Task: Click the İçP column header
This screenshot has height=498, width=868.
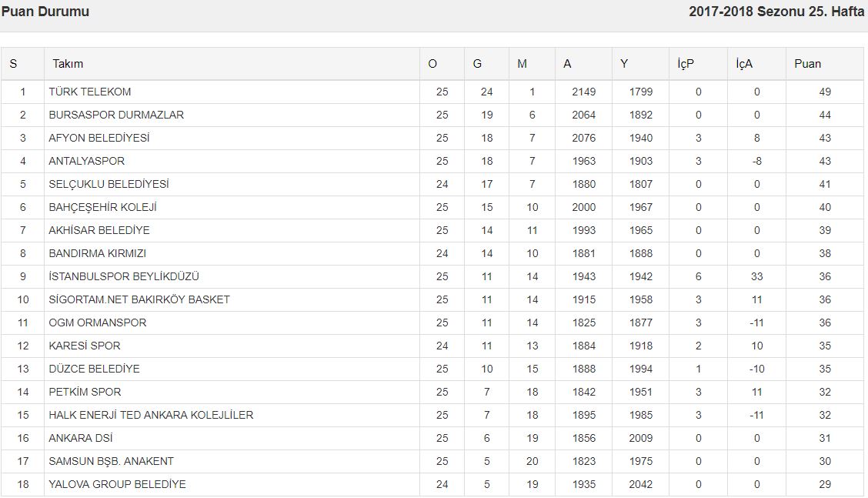Action: coord(686,64)
